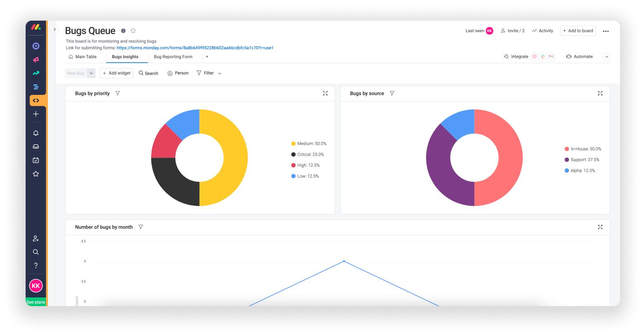Open the forms.monday.com submission link
The width and height of the screenshot is (644, 335).
[x=195, y=48]
